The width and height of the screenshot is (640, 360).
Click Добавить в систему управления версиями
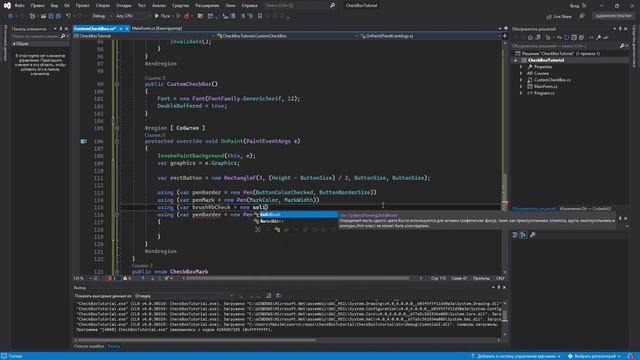516,356
